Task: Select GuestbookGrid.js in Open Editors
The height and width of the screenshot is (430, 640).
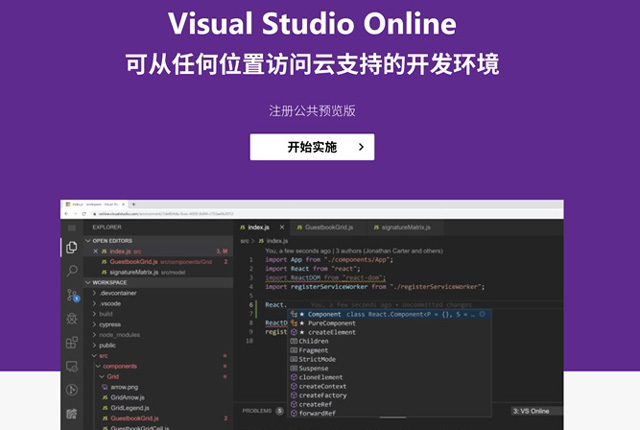Action: (158, 262)
